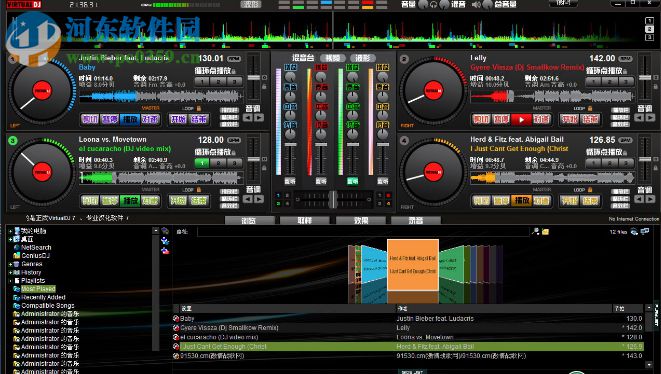Viewport: 661px width, 374px height.
Task: Select song row Gyere Vissza (Dj Smallkow Remix)
Action: click(408, 328)
